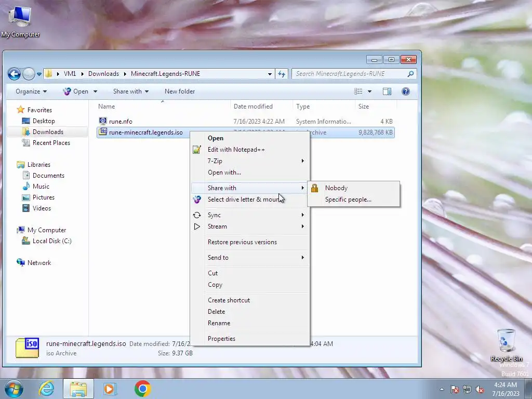The height and width of the screenshot is (399, 532).
Task: Choose Specific people... sharing option
Action: tap(353, 199)
